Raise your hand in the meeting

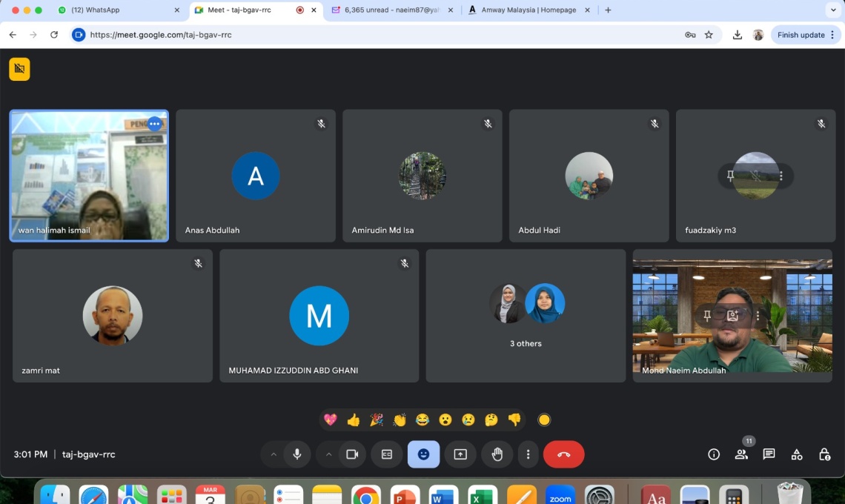pos(497,454)
